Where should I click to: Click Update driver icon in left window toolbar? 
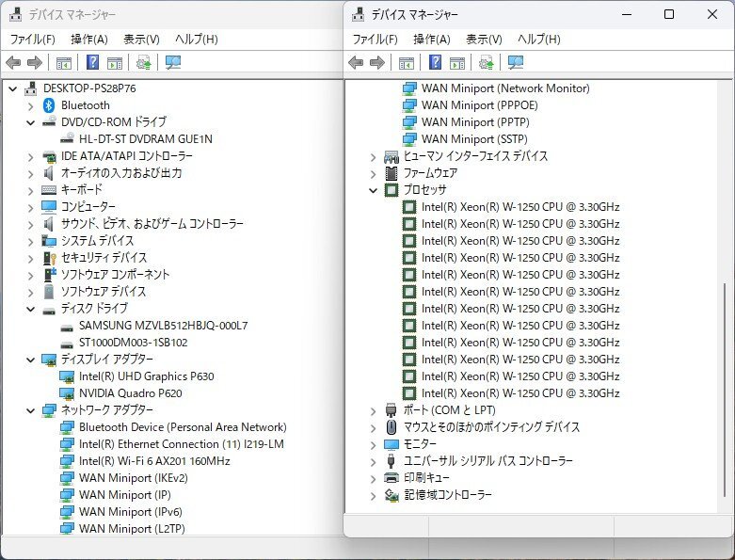(x=143, y=62)
